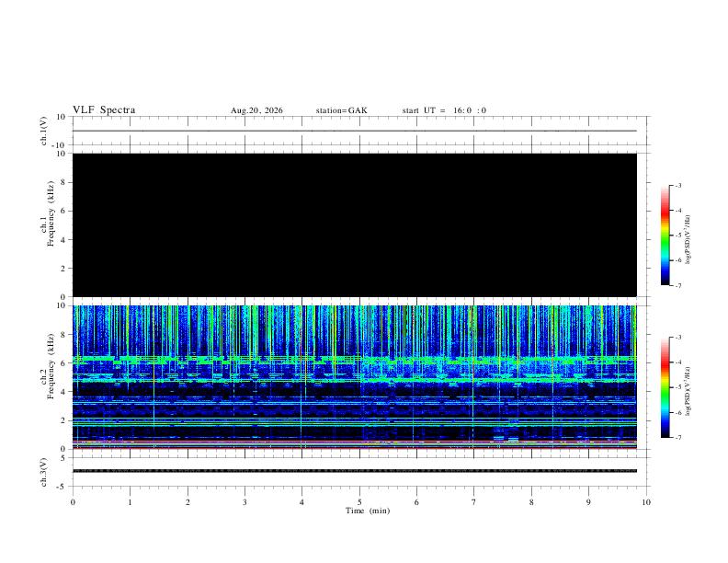The image size is (728, 563).
Task: Click the ch.1 black spectrogram panel
Action: [x=355, y=224]
